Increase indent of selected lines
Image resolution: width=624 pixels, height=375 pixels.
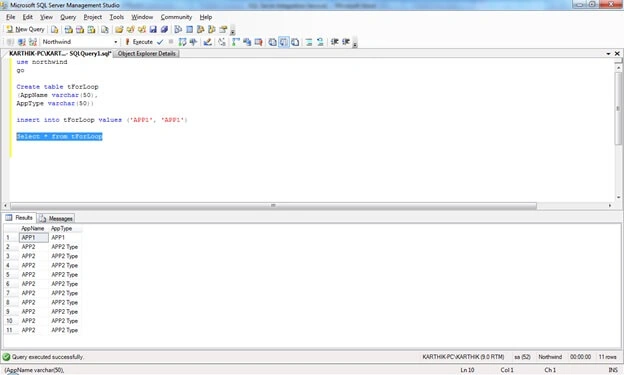346,42
